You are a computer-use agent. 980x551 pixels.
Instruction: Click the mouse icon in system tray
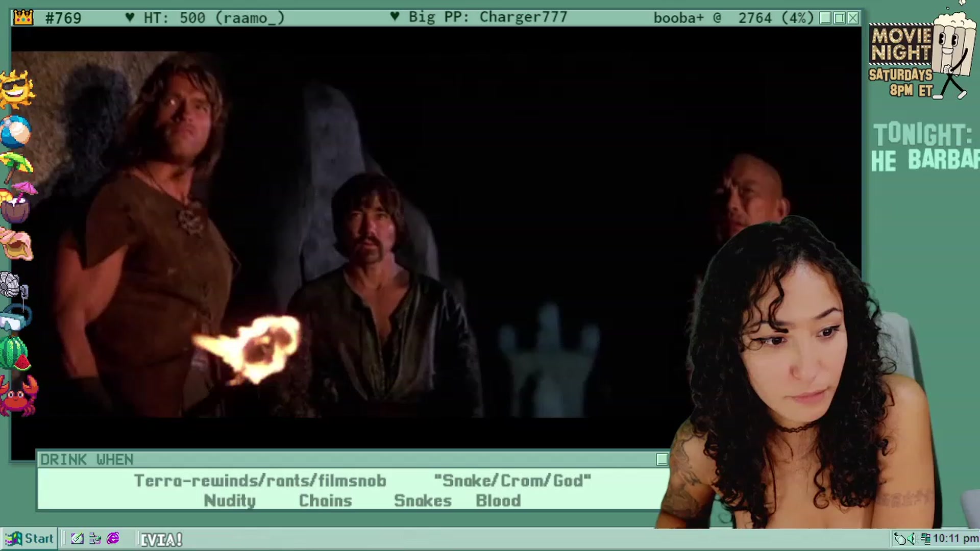(x=900, y=539)
